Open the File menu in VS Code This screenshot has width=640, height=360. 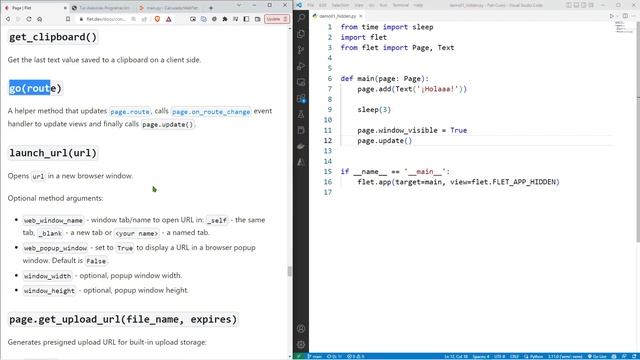(x=311, y=5)
